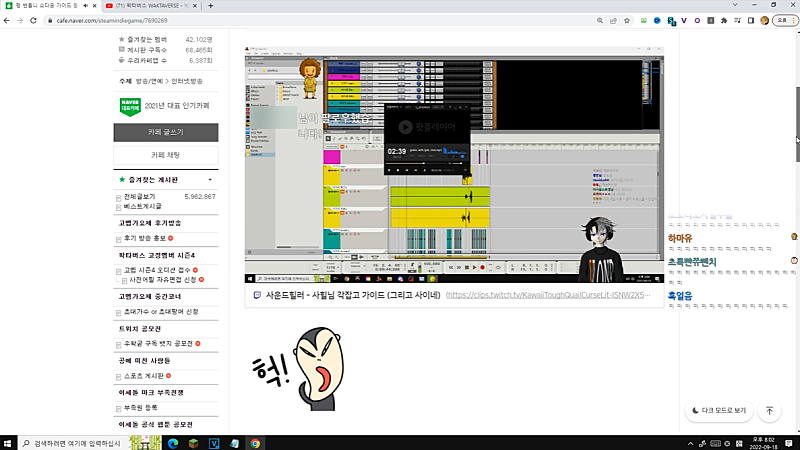Open the Chrome profile avatar
The height and width of the screenshot is (450, 800).
[764, 20]
